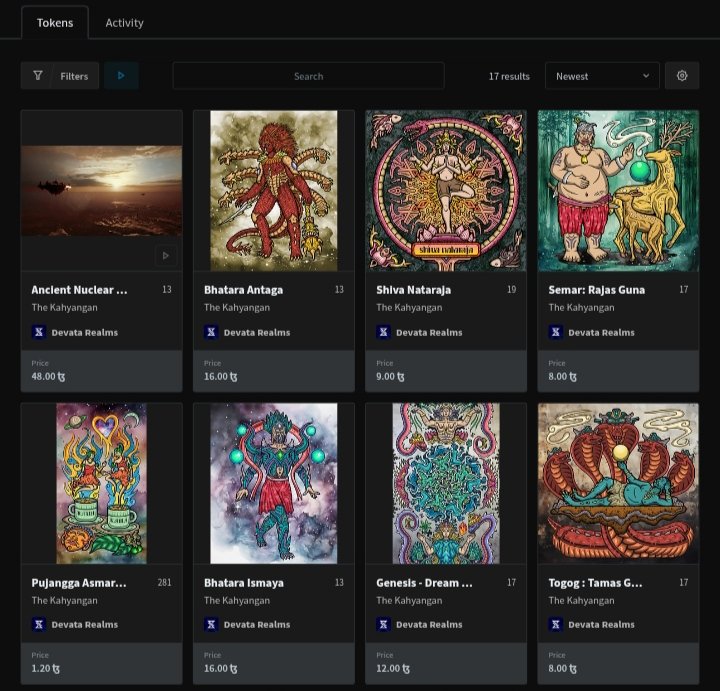Click the Togog : Tamas G... title
The image size is (720, 691).
coord(596,583)
